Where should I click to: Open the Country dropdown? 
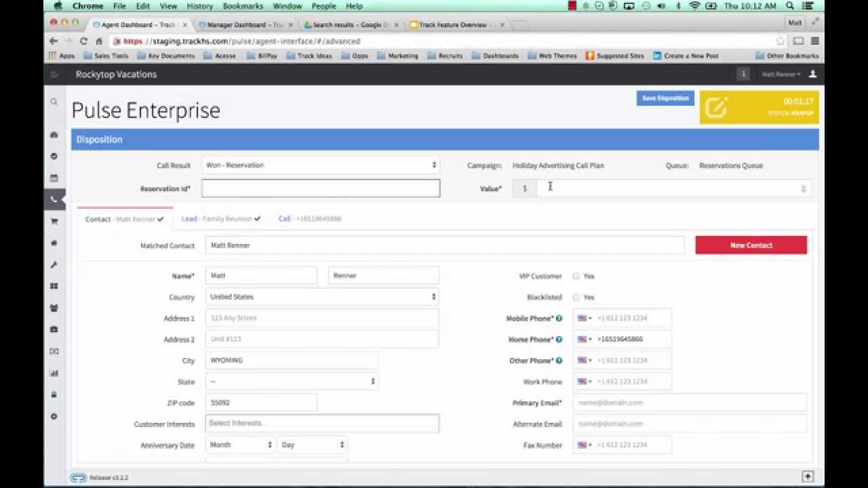(x=321, y=296)
